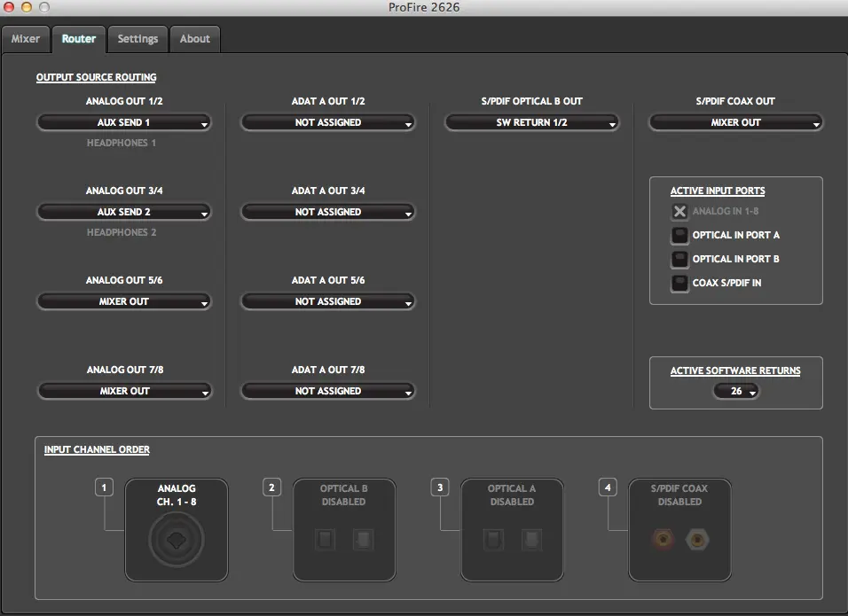Click the Active Software Returns heading
Screen dimensions: 848x616
click(735, 370)
